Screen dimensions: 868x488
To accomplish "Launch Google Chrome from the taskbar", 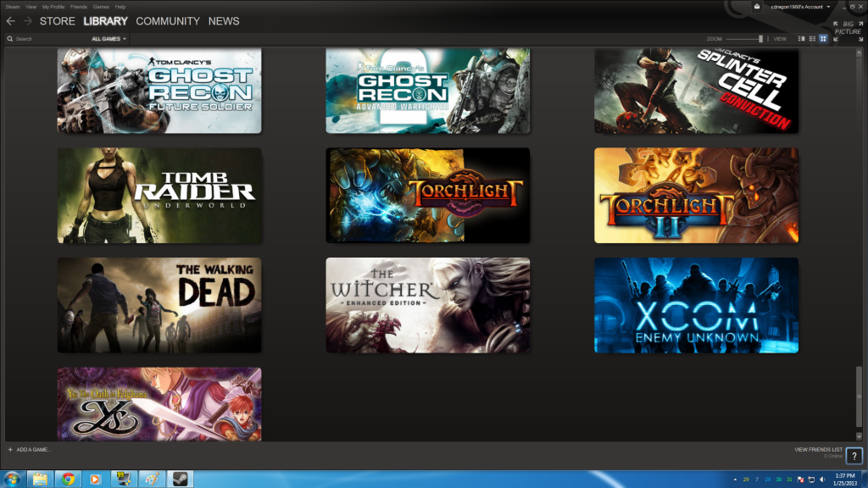I will (x=68, y=480).
